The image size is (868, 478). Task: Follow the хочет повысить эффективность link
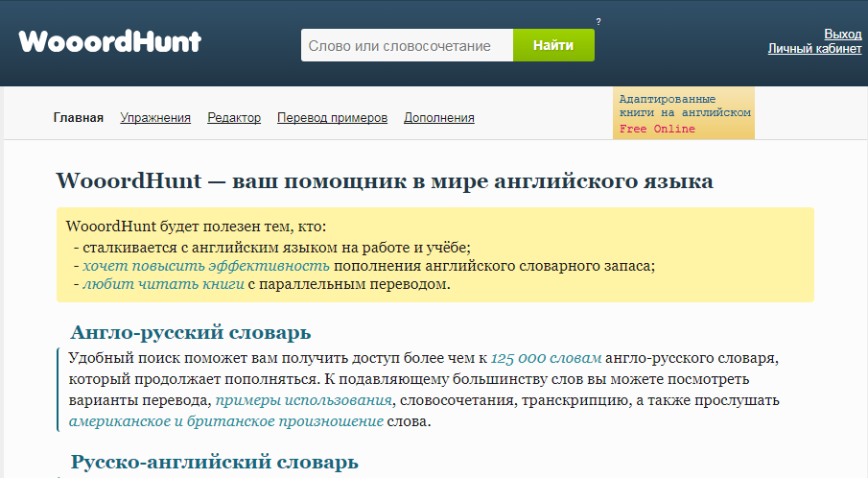point(206,266)
